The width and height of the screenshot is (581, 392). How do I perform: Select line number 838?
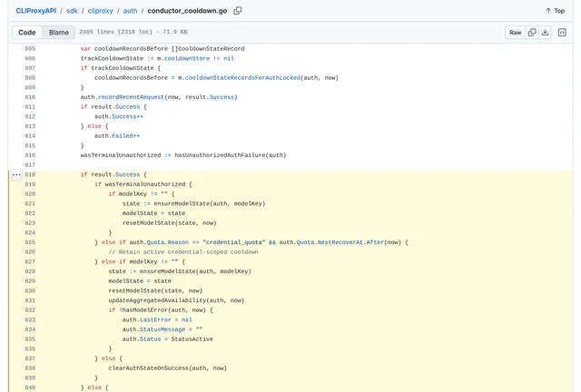tap(30, 368)
